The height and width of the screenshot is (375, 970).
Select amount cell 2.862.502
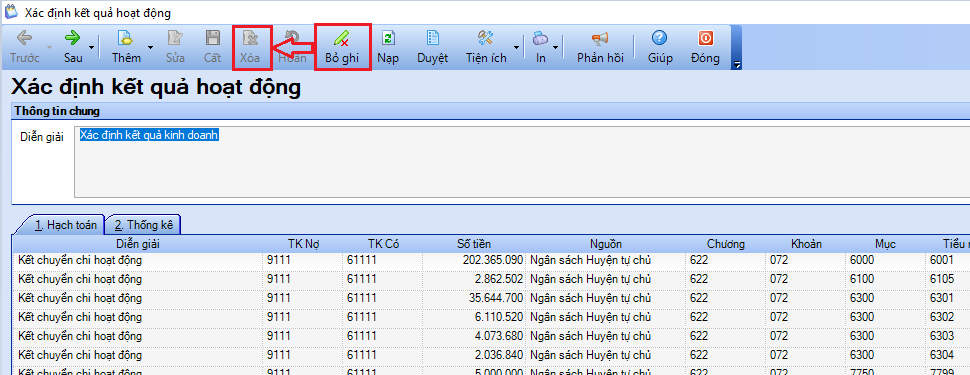(474, 279)
